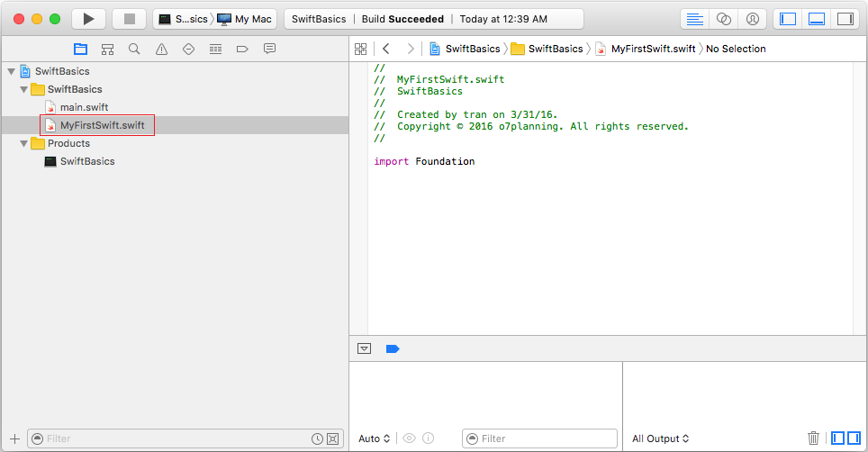This screenshot has height=452, width=868.
Task: Click the variables view Filter field
Action: 539,438
